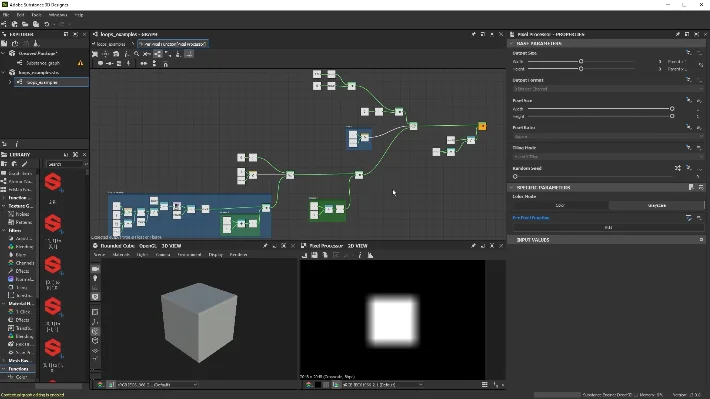Expand the loops_examples graph tree arrow
Viewport: 710px width, 399px height.
point(10,82)
